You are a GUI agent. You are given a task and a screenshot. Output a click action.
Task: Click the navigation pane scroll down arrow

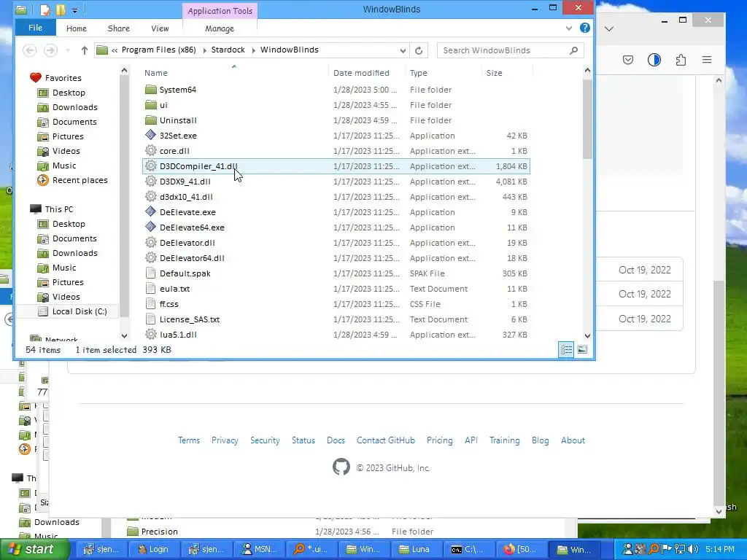coord(124,335)
